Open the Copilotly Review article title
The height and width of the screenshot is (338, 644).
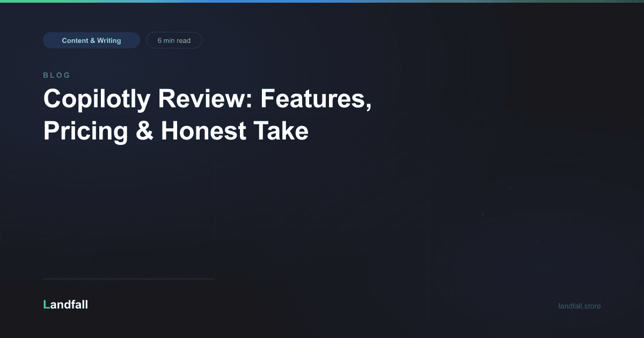tap(208, 115)
